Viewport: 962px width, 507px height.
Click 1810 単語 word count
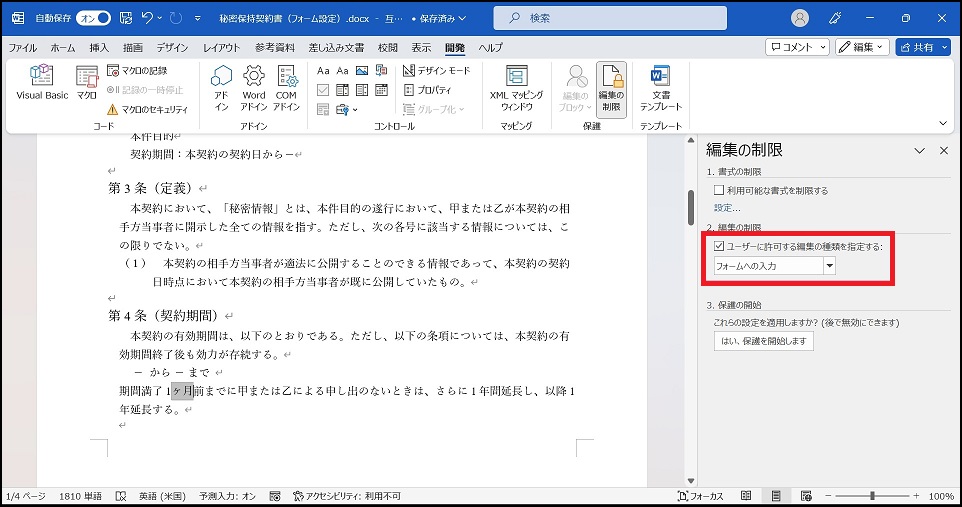click(80, 496)
